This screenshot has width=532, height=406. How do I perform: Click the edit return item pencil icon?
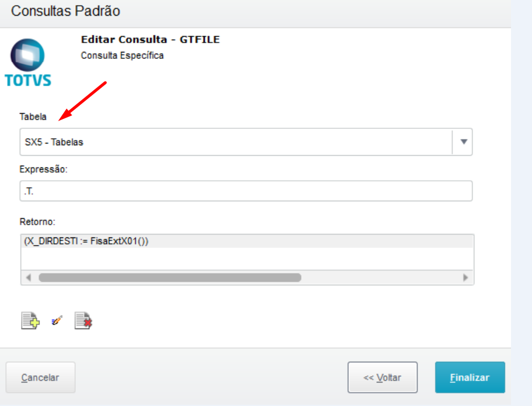point(57,320)
